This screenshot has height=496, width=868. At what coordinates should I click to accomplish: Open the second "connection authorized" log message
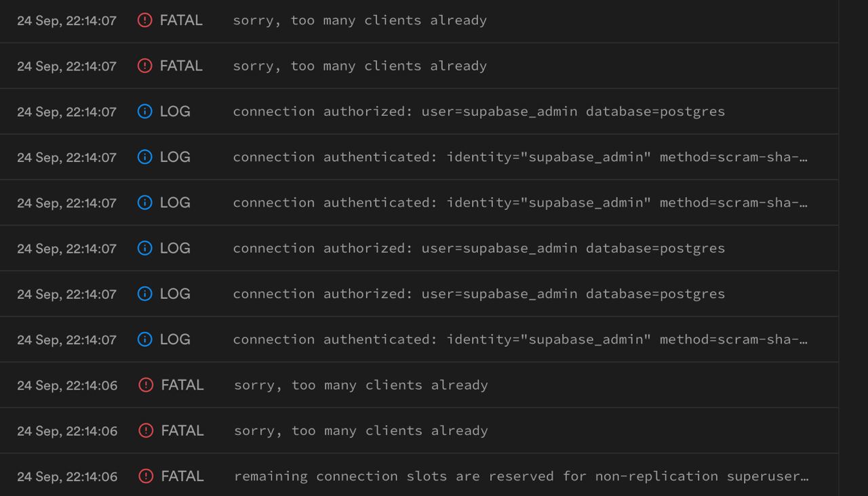pos(479,248)
